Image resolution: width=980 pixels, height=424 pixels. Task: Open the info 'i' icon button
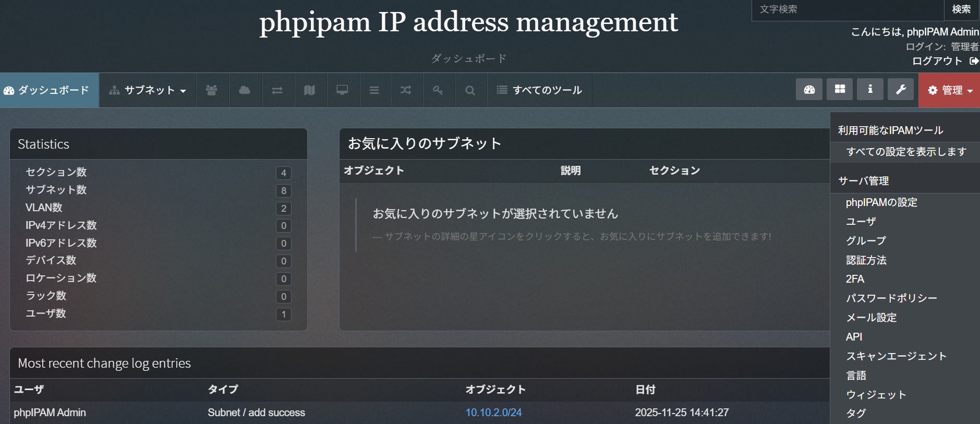tap(870, 89)
